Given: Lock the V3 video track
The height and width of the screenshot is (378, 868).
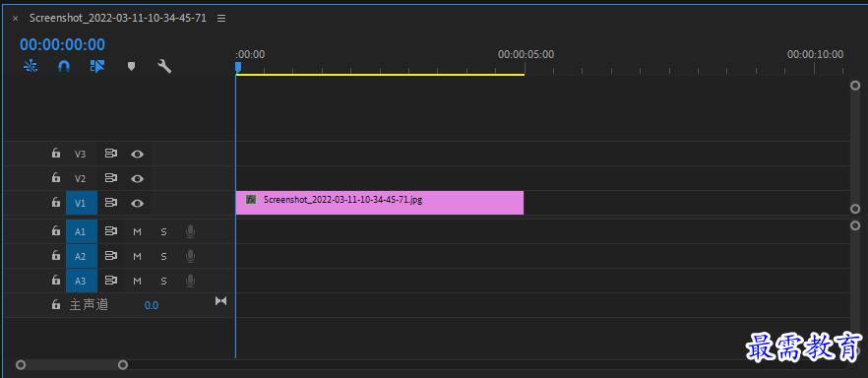Looking at the screenshot, I should click(55, 154).
